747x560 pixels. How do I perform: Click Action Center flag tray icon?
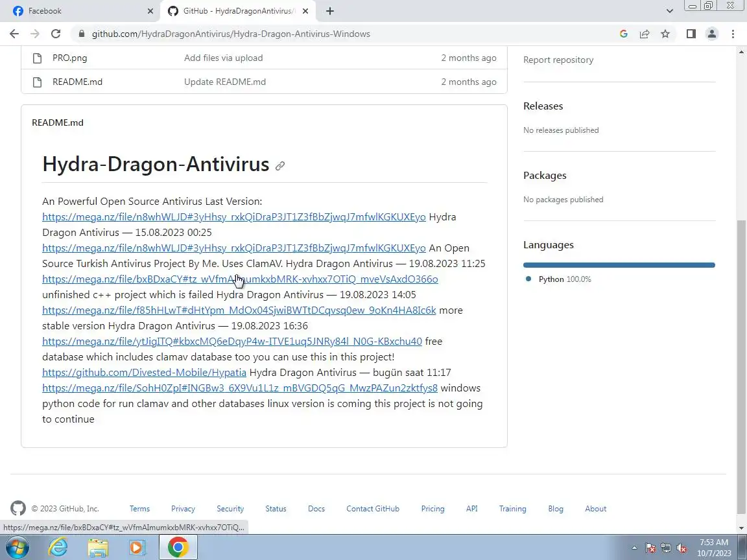click(650, 548)
